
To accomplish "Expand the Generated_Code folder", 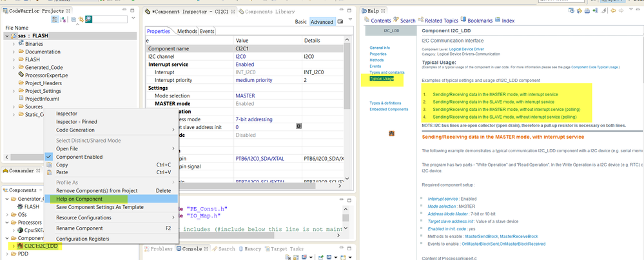I will pos(14,67).
